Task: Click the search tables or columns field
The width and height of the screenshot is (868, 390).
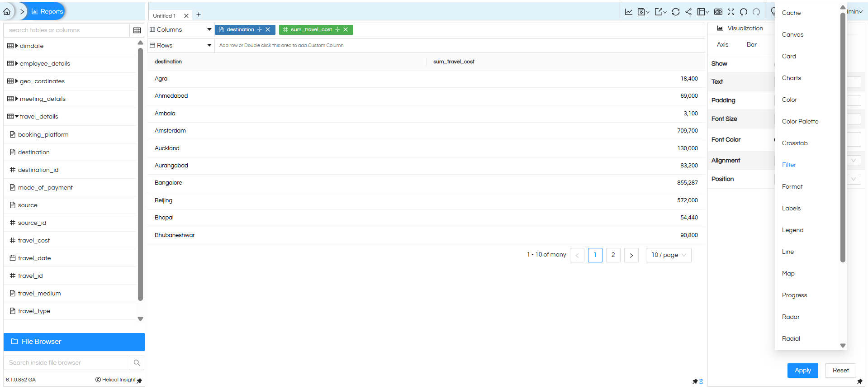Action: (67, 30)
